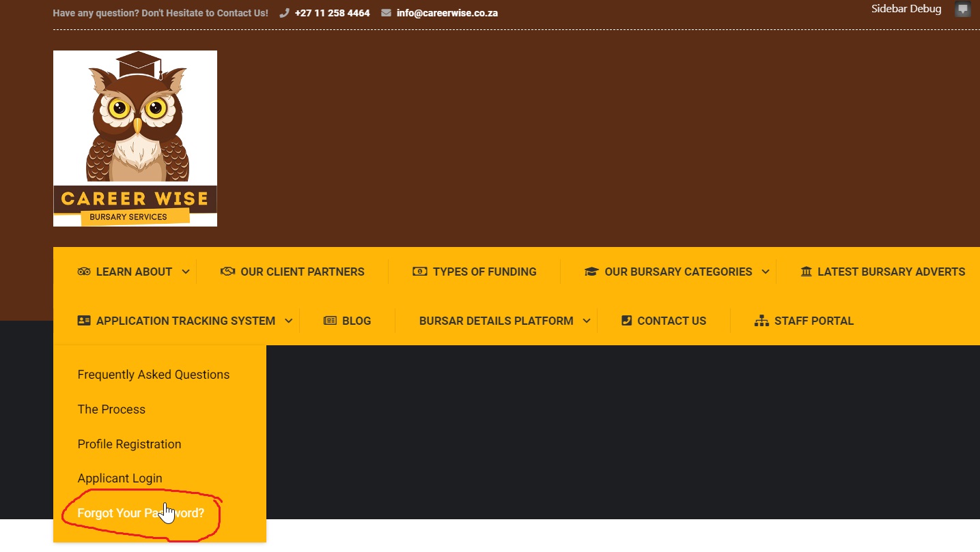Go to Types of Funding
This screenshot has width=980, height=552.
(485, 272)
